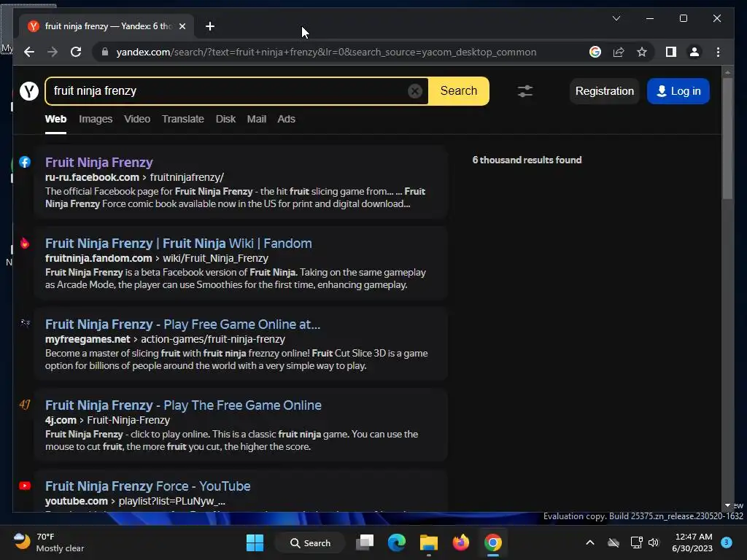
Task: Open the search settings sliders icon
Action: pos(525,91)
